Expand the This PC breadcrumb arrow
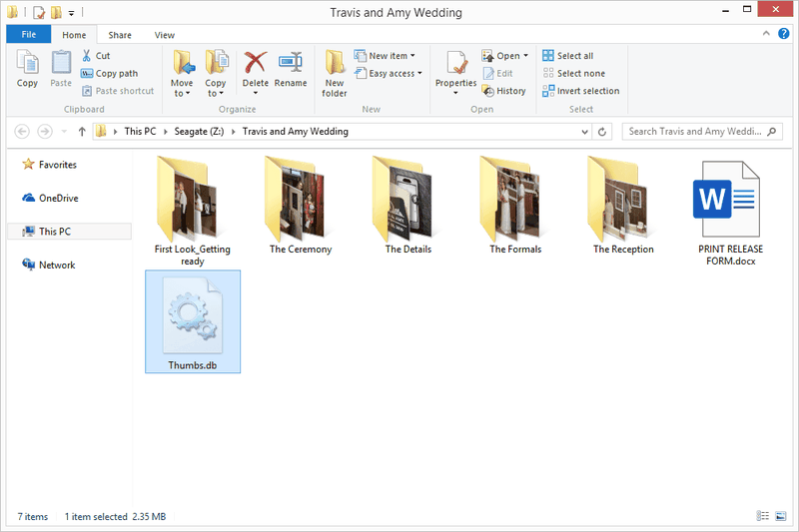The height and width of the screenshot is (532, 799). [165, 132]
